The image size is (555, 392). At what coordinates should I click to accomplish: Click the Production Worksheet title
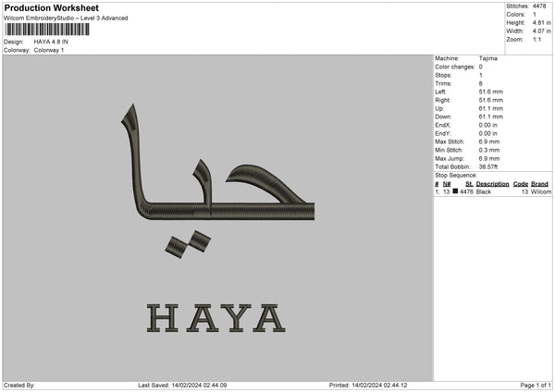coord(51,7)
